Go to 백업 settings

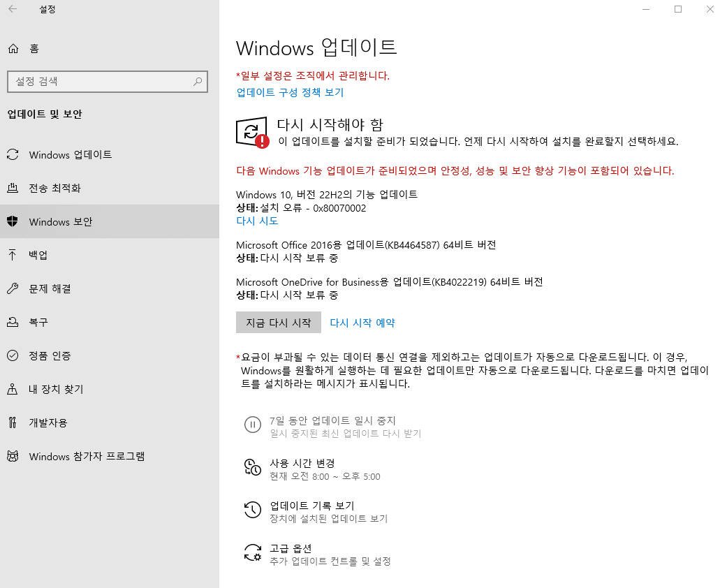tap(109, 255)
